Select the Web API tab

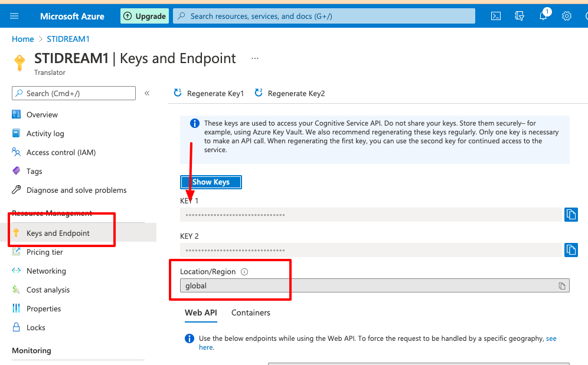tap(201, 313)
